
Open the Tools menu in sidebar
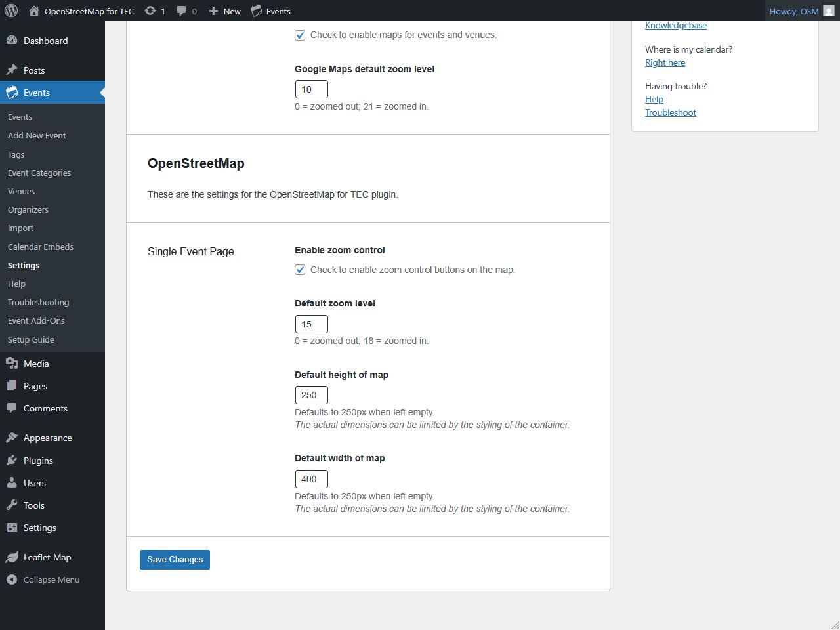tap(34, 505)
